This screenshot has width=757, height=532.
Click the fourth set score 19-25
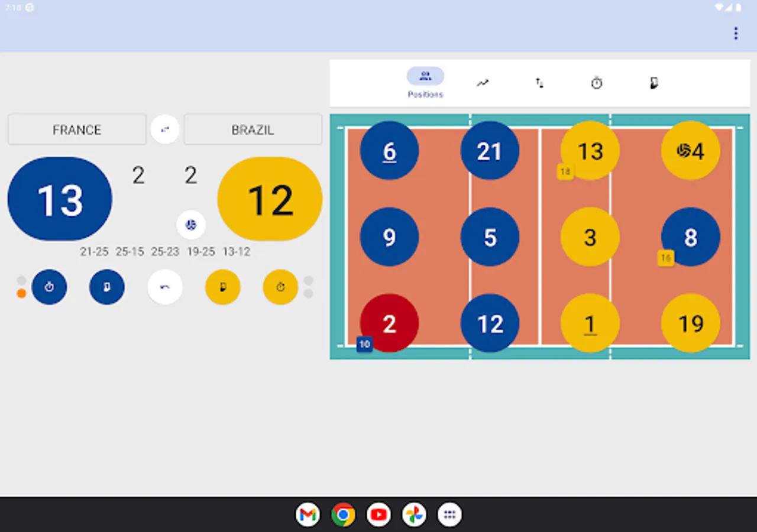[x=200, y=252]
